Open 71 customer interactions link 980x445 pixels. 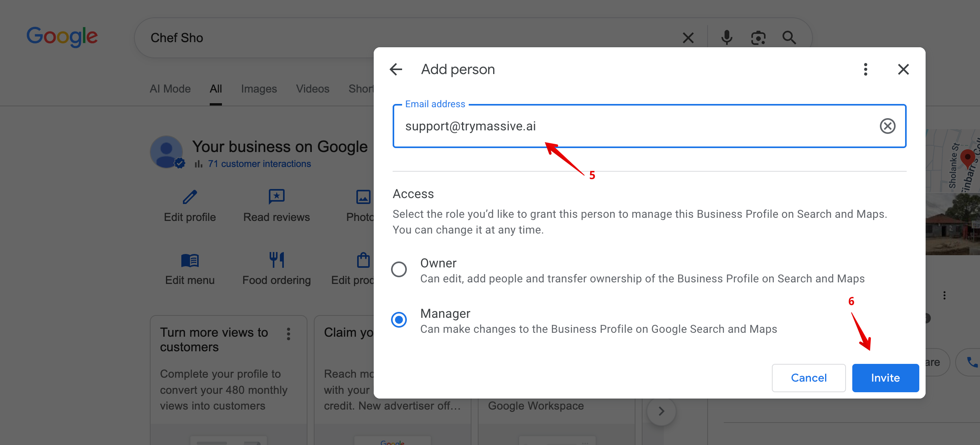coord(259,164)
